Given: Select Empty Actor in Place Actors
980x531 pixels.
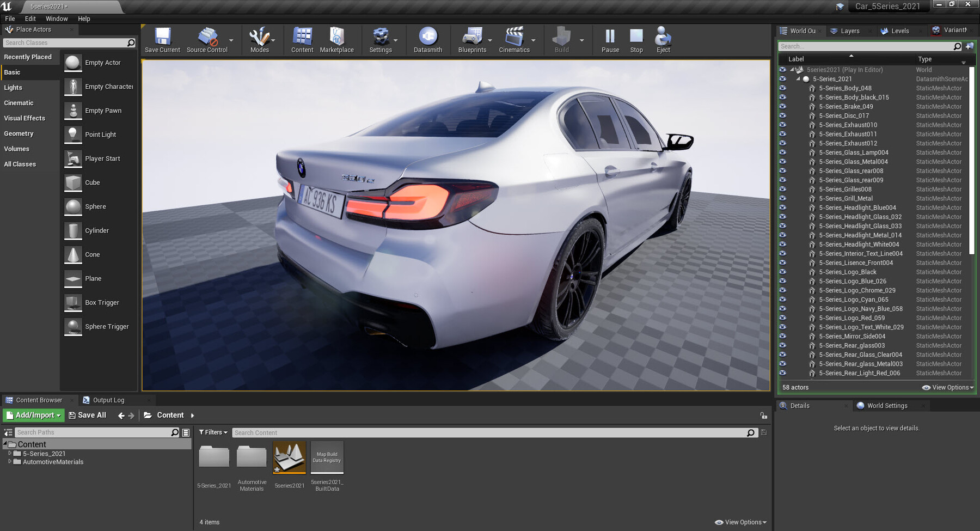Looking at the screenshot, I should pyautogui.click(x=99, y=63).
